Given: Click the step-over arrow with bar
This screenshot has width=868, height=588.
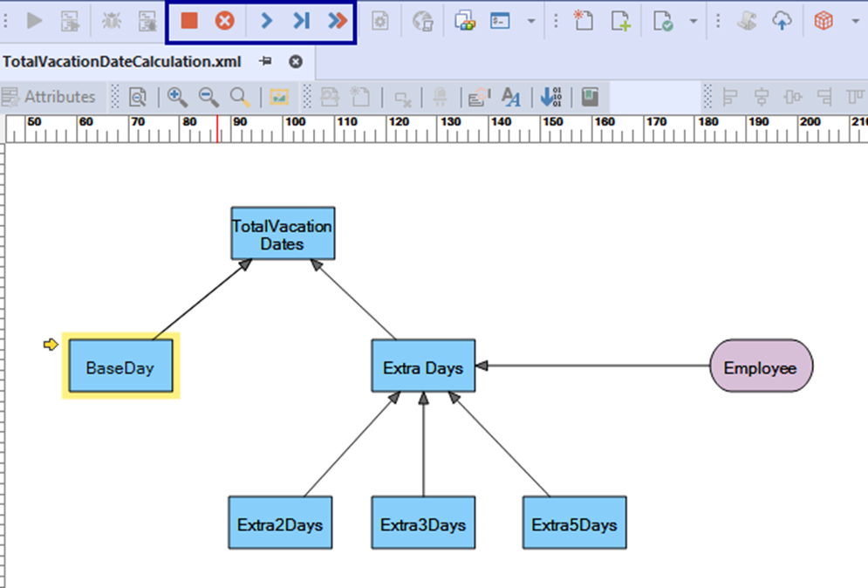Looking at the screenshot, I should coord(301,21).
